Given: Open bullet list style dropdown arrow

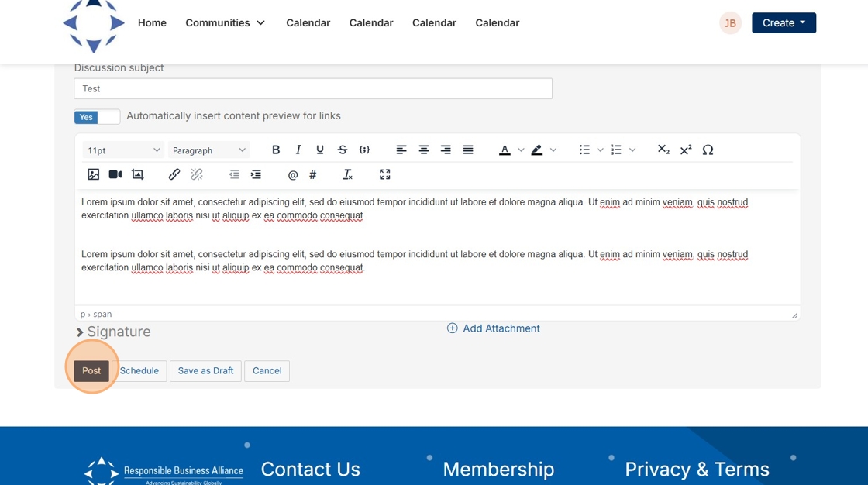Looking at the screenshot, I should [x=600, y=150].
